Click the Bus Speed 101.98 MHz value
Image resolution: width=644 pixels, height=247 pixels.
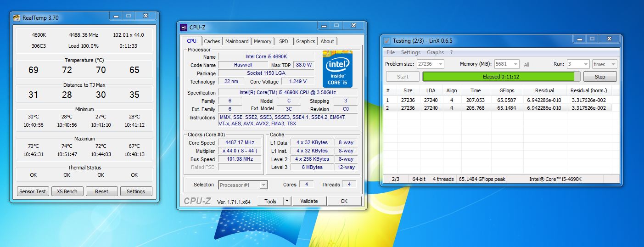pos(240,159)
